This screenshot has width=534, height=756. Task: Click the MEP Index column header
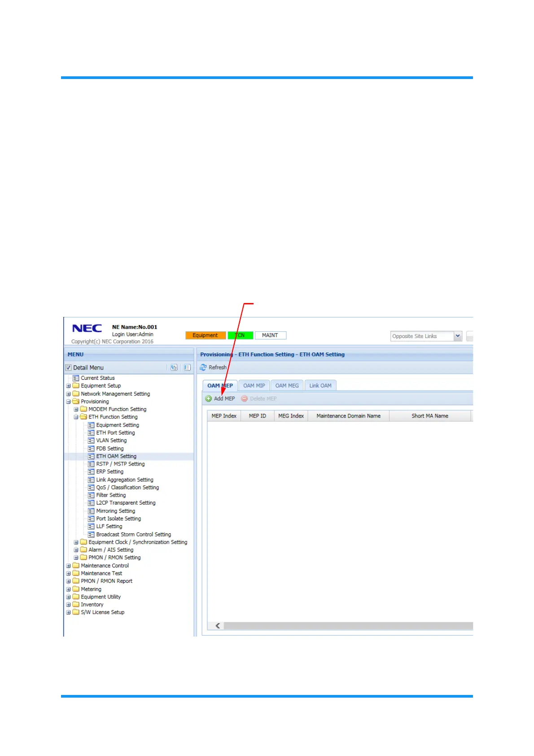pos(224,416)
